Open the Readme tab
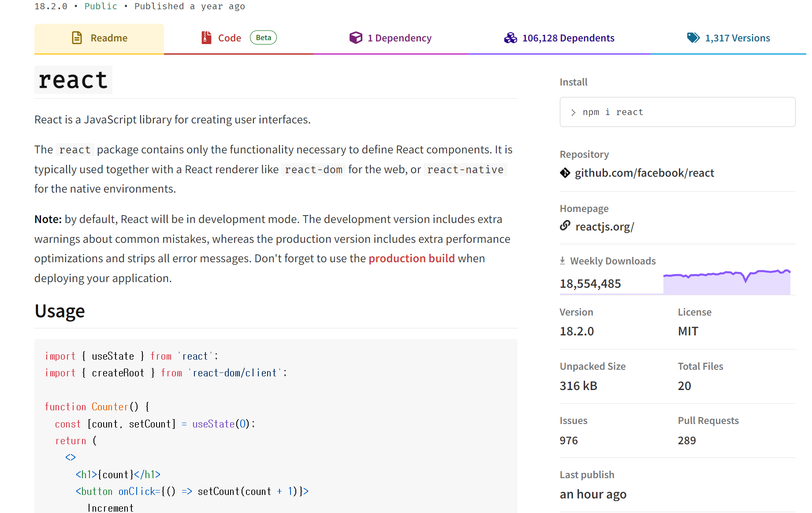Screen dimensions: 812x513 pos(99,38)
